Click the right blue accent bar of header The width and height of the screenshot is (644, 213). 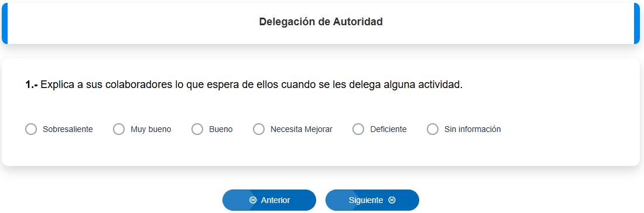coord(637,23)
